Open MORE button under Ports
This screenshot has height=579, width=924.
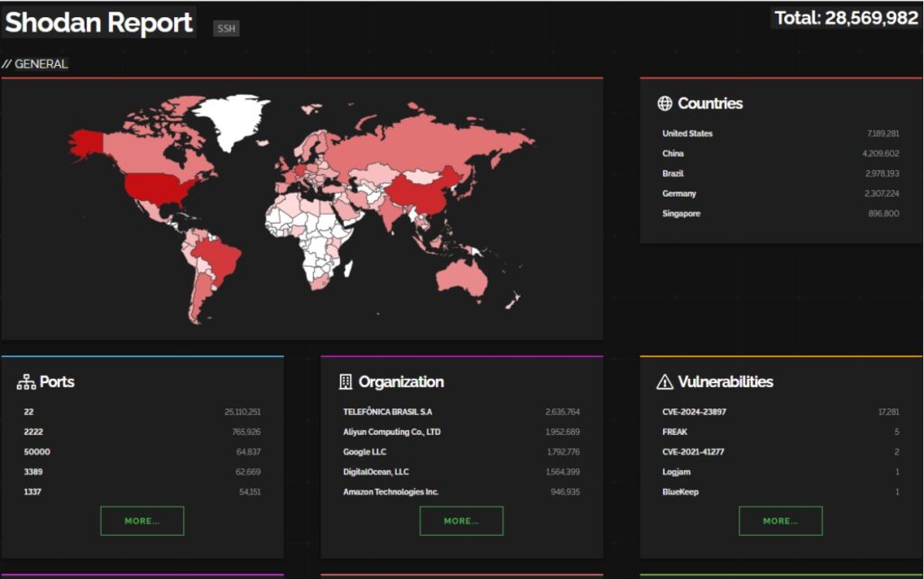142,520
